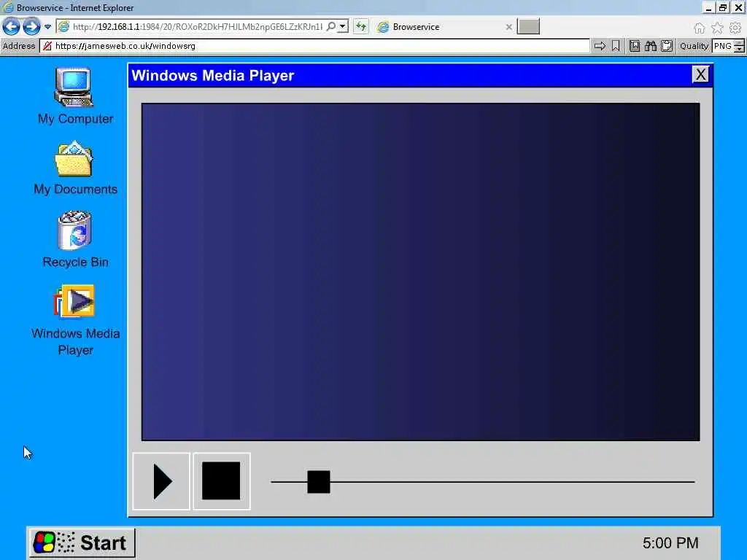
Task: Click the 5:00 PM taskbar clock
Action: click(670, 542)
